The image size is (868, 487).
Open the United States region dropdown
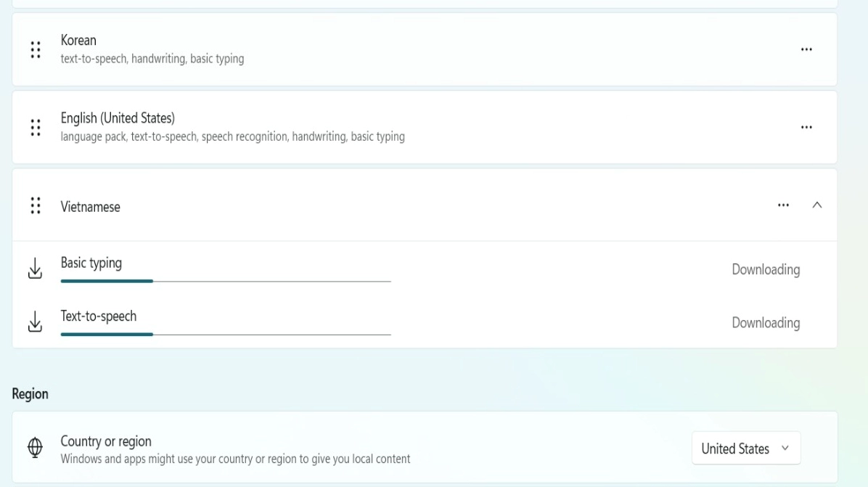tap(745, 449)
